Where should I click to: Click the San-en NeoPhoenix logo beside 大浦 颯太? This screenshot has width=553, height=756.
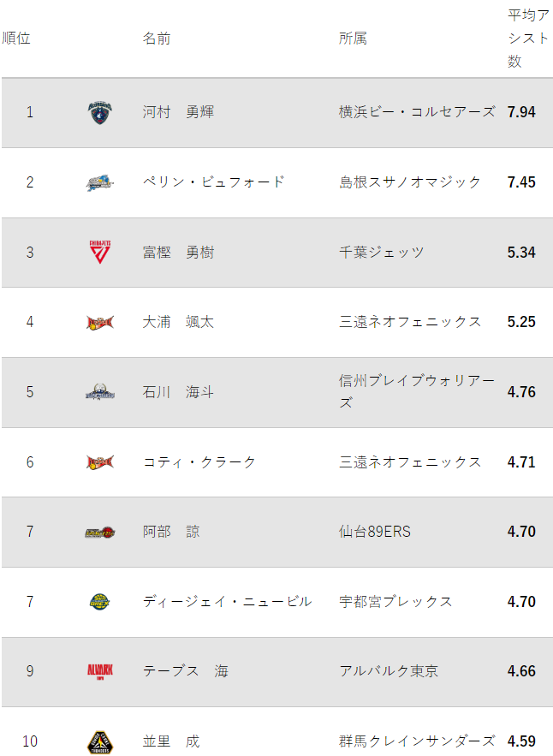[x=100, y=322]
